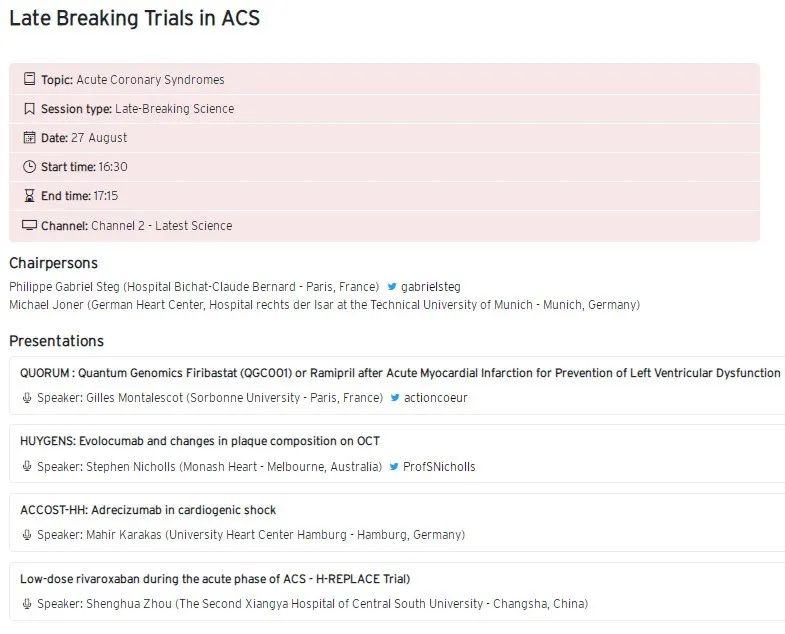This screenshot has height=634, width=785.
Task: Open ACCOST-HH Adrecizumab in cardiogenic shock
Action: click(x=148, y=510)
